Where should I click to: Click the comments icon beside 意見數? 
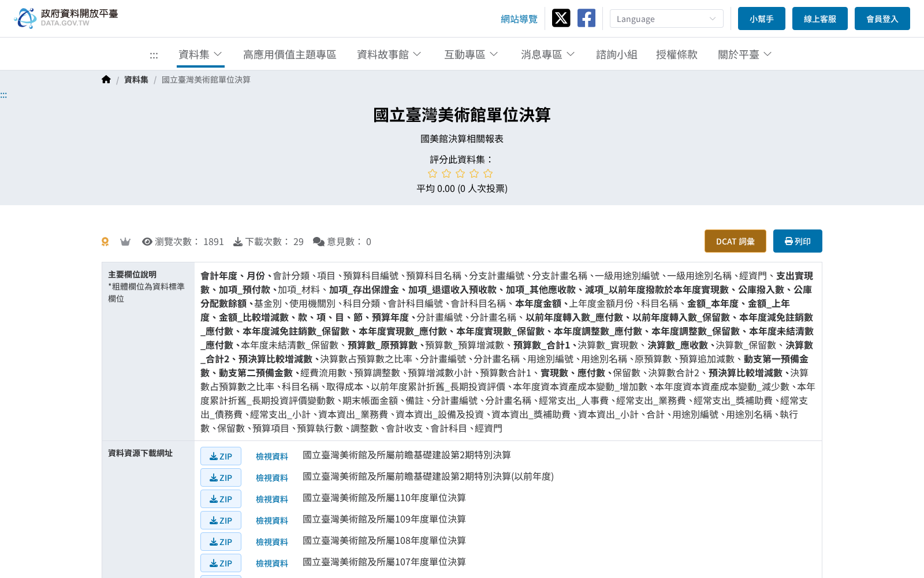tap(319, 242)
